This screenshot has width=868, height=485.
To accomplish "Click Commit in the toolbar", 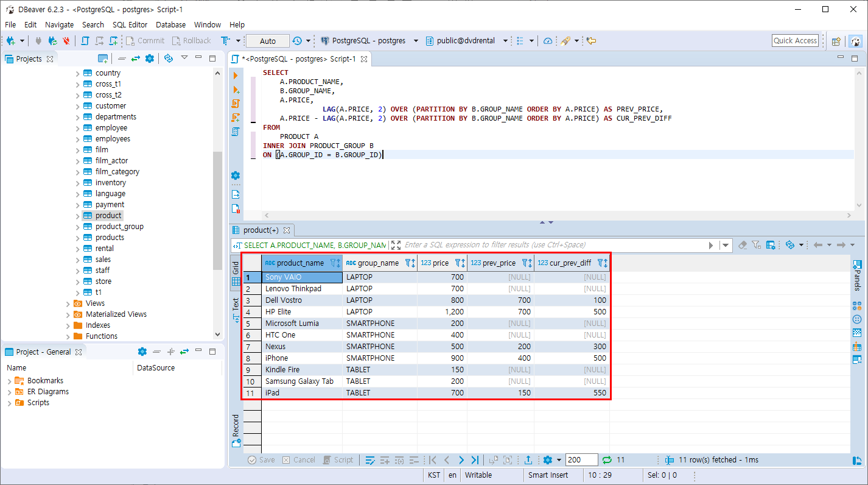I will coord(145,41).
